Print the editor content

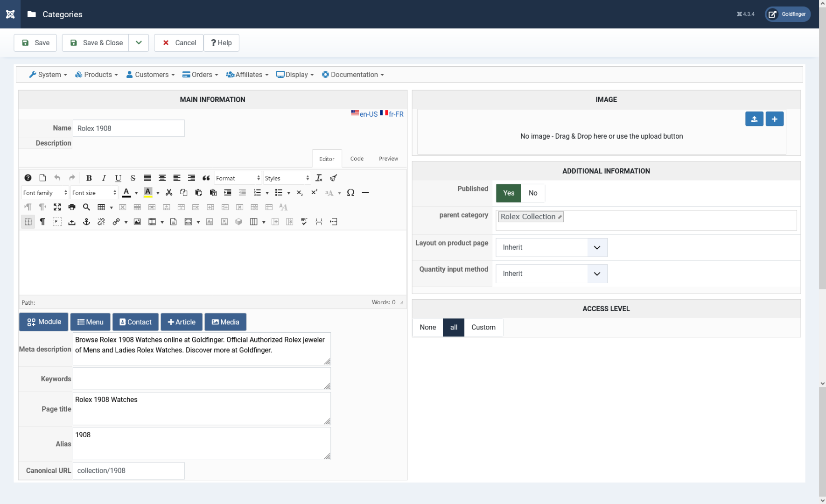pyautogui.click(x=72, y=207)
